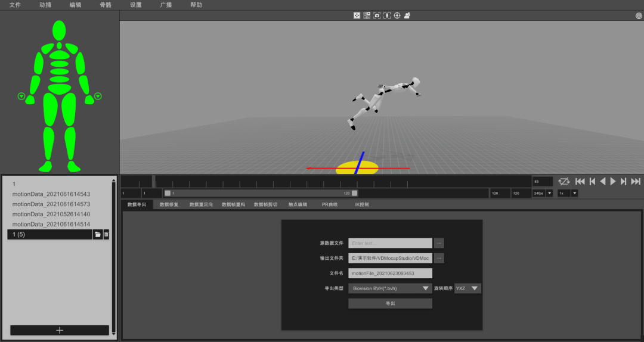Click the 文件名 filename input field
The height and width of the screenshot is (342, 644).
(x=390, y=273)
